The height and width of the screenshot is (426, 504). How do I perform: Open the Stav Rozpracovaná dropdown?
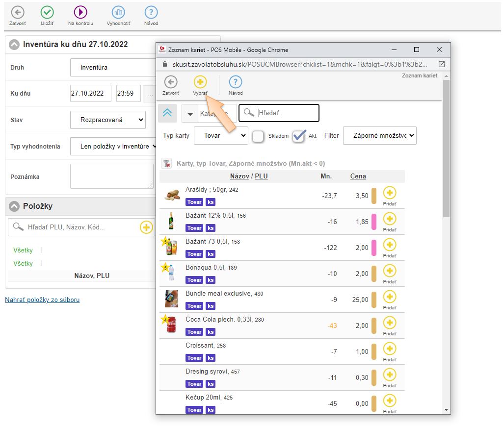[x=107, y=120]
